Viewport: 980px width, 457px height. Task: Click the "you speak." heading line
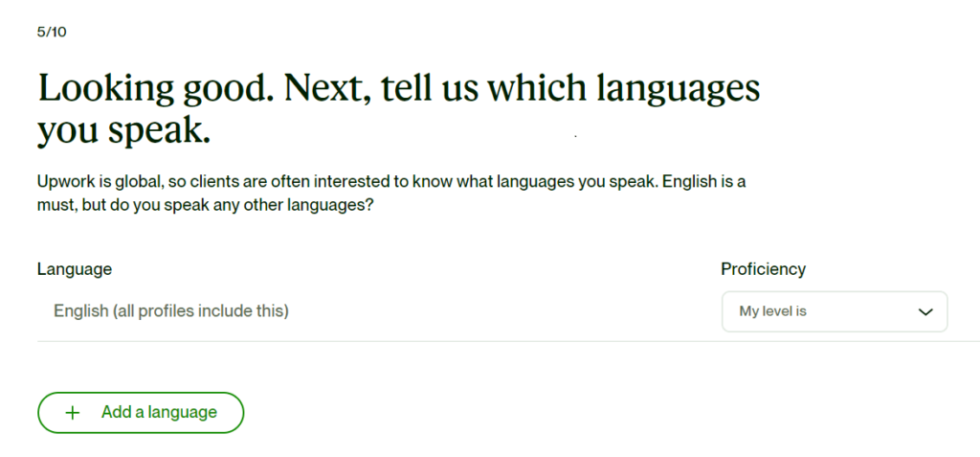click(123, 131)
